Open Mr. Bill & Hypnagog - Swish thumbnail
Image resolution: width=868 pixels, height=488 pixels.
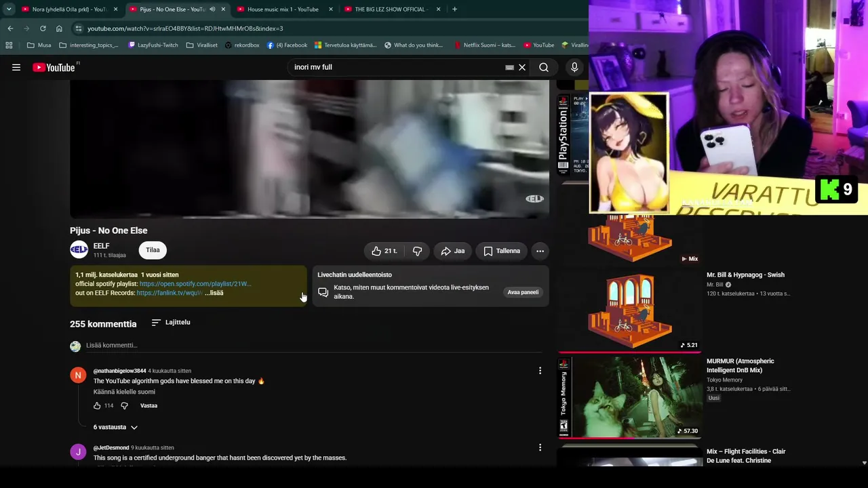coord(630,311)
